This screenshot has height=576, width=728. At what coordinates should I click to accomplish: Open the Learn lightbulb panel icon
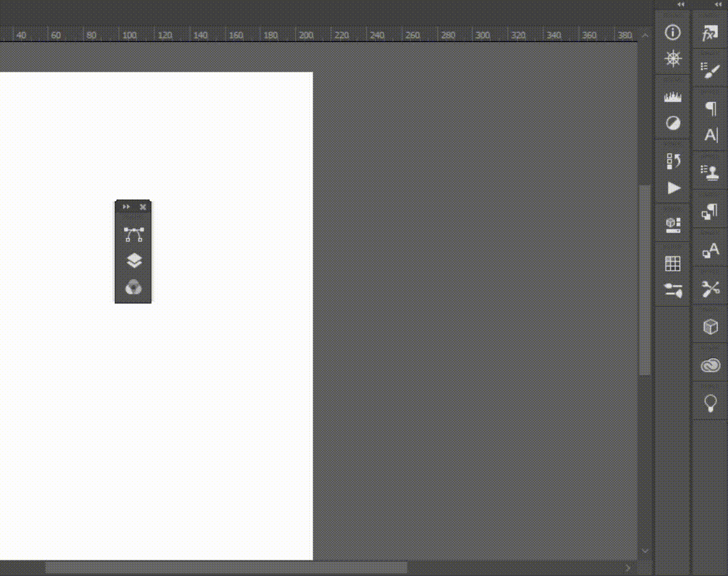(711, 403)
